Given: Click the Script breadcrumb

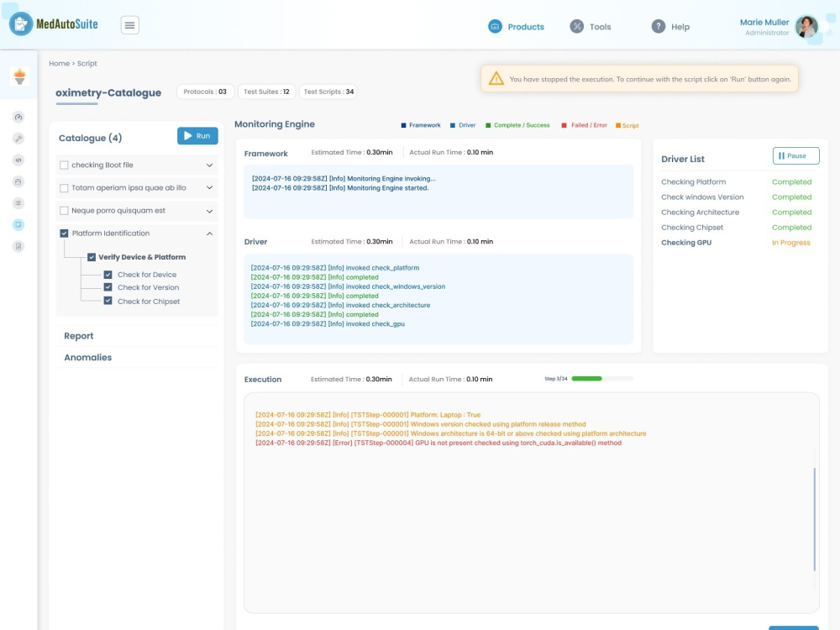Looking at the screenshot, I should pyautogui.click(x=87, y=63).
